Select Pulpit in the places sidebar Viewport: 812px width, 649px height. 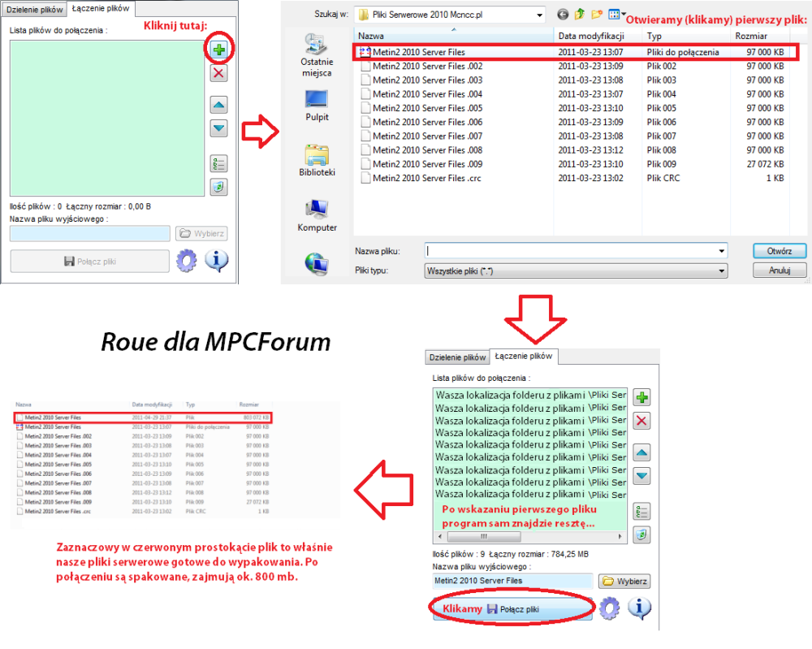317,106
